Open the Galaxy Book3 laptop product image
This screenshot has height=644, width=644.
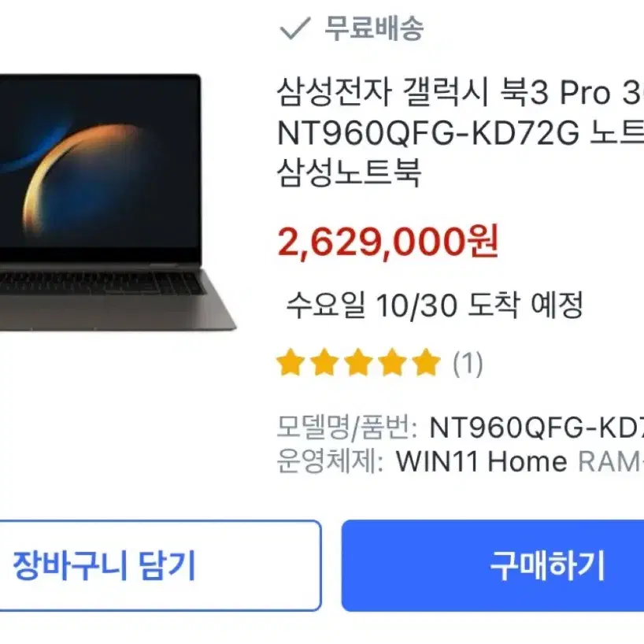(x=118, y=202)
